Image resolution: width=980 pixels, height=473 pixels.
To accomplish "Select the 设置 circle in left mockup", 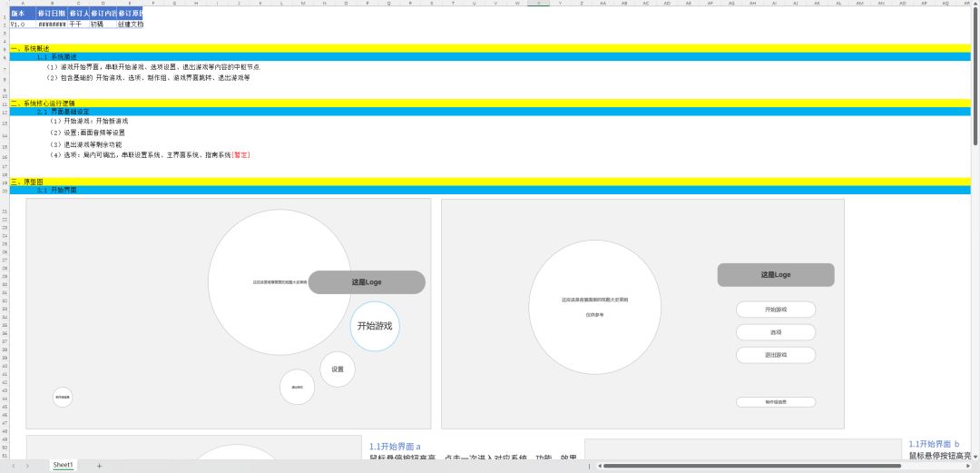I will (338, 370).
